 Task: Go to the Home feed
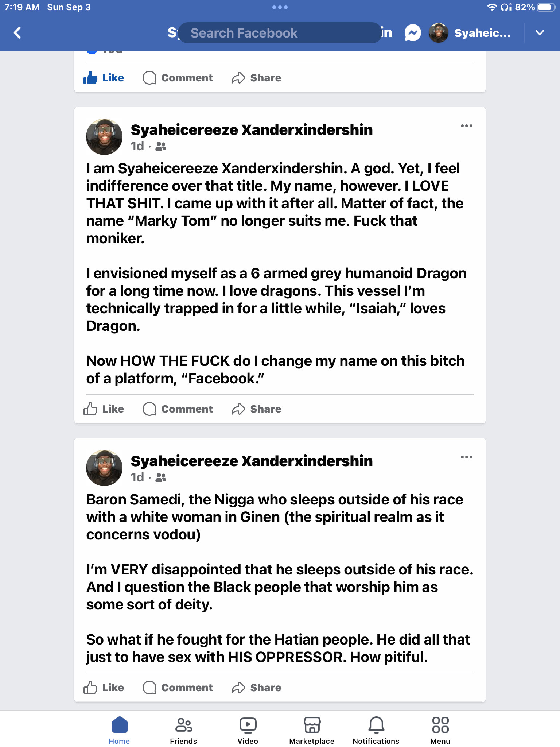pyautogui.click(x=119, y=730)
